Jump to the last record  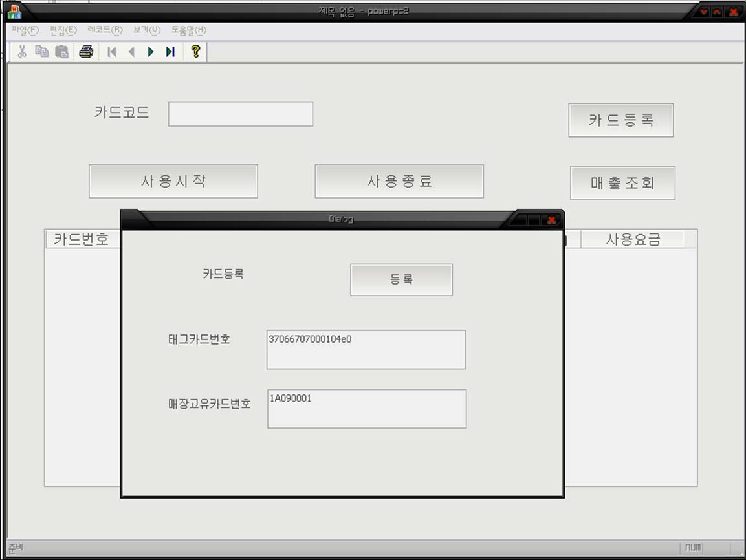(x=170, y=52)
